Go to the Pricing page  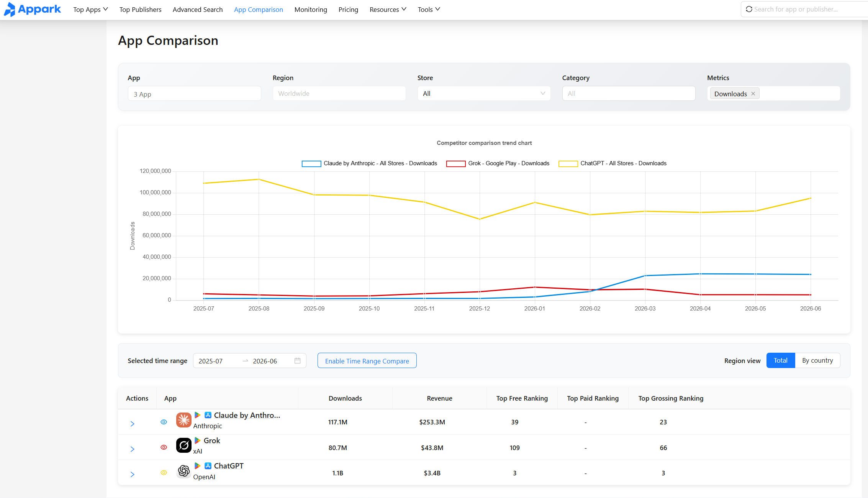[x=348, y=10]
